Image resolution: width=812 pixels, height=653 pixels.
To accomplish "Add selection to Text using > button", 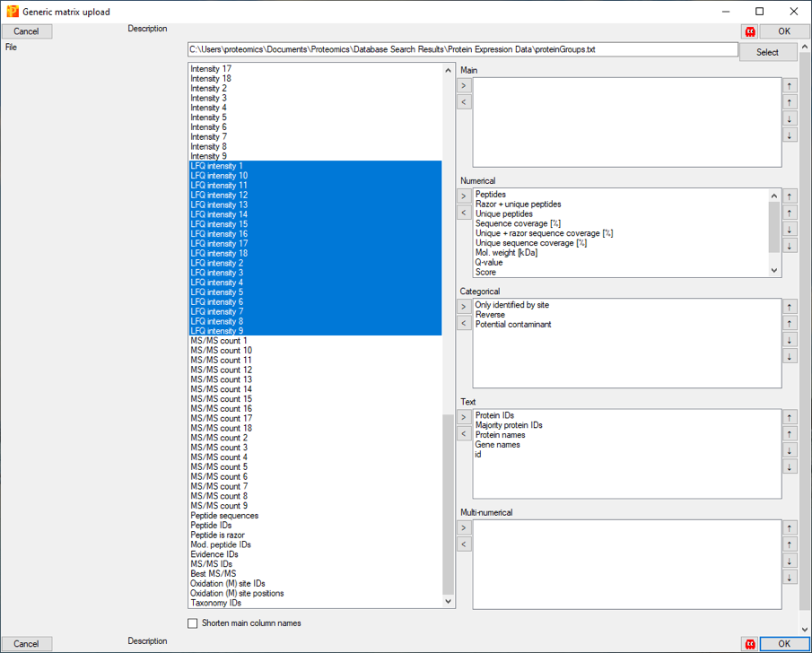I will tap(464, 417).
